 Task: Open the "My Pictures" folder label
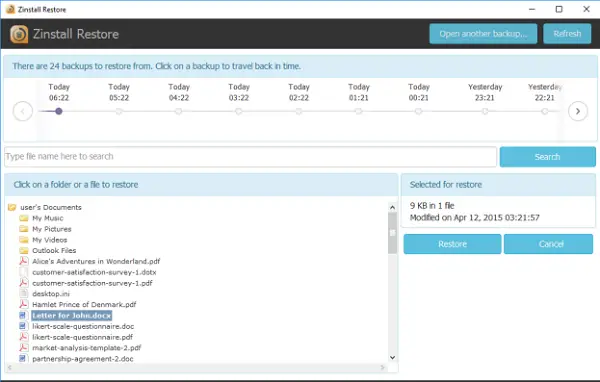click(x=52, y=229)
